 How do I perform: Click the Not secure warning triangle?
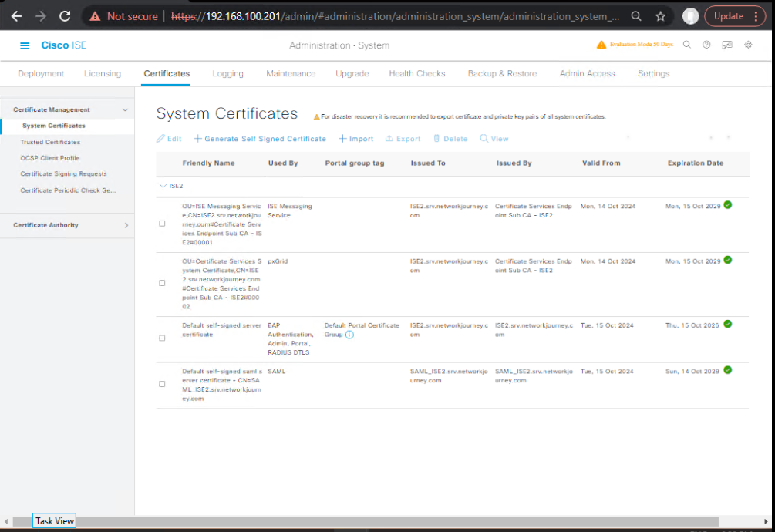coord(95,16)
